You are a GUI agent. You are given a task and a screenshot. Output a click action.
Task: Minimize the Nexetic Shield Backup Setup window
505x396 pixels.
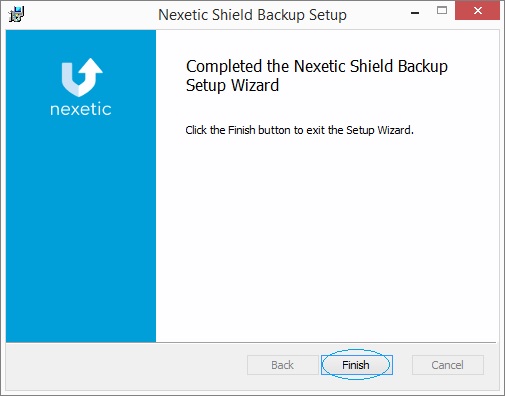(415, 13)
